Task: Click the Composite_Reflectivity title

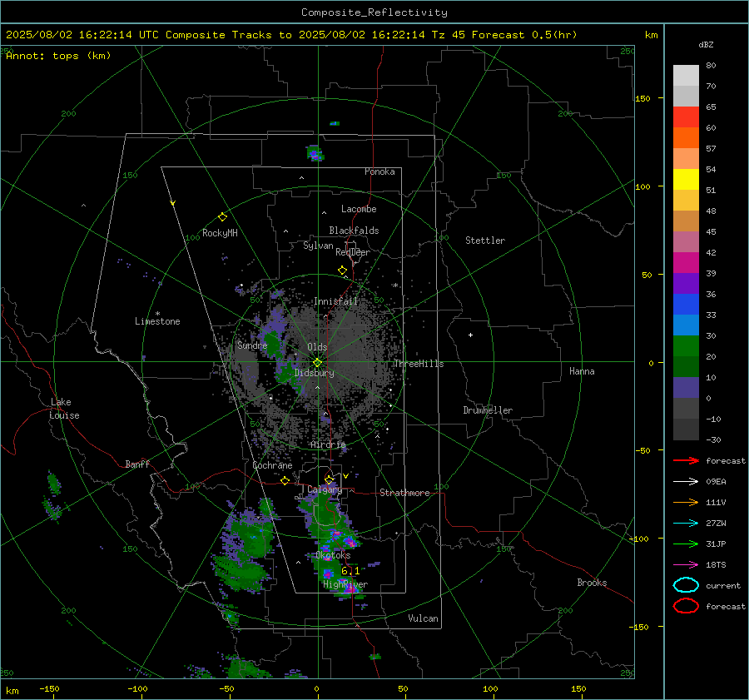Action: (x=374, y=12)
